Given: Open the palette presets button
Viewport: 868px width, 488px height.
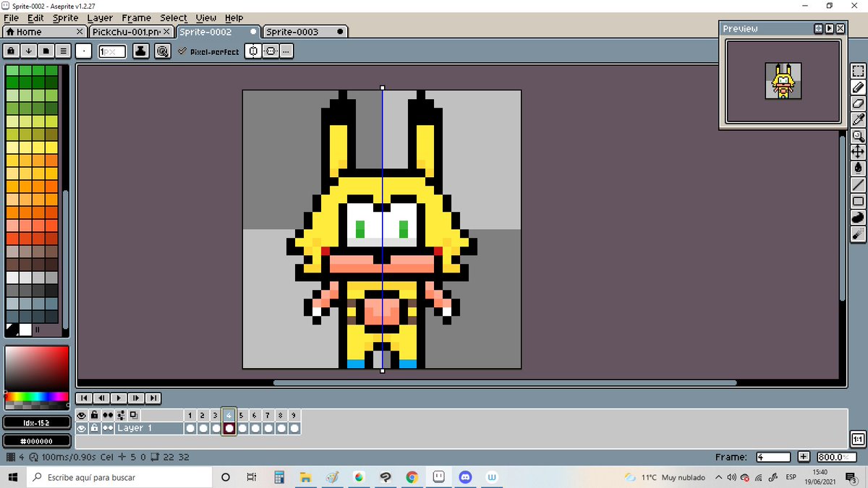Looking at the screenshot, I should point(46,51).
